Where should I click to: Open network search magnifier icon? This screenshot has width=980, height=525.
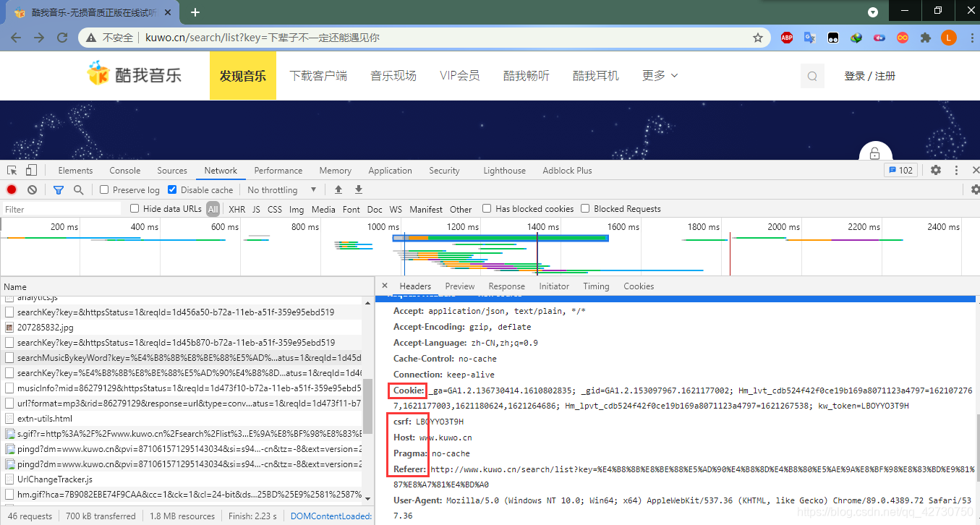78,189
